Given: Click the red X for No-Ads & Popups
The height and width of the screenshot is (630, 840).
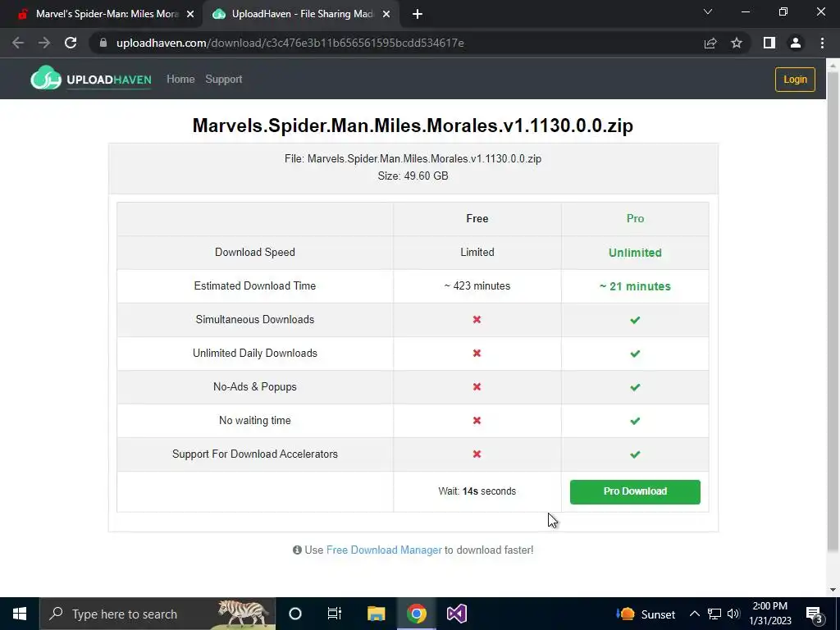Looking at the screenshot, I should click(x=477, y=387).
